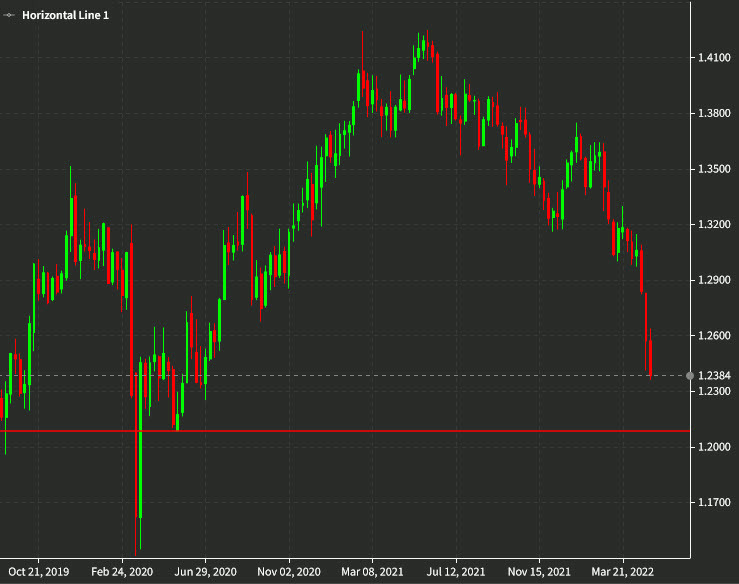Click the 1.3800 price axis label
This screenshot has height=584, width=739.
(x=714, y=113)
